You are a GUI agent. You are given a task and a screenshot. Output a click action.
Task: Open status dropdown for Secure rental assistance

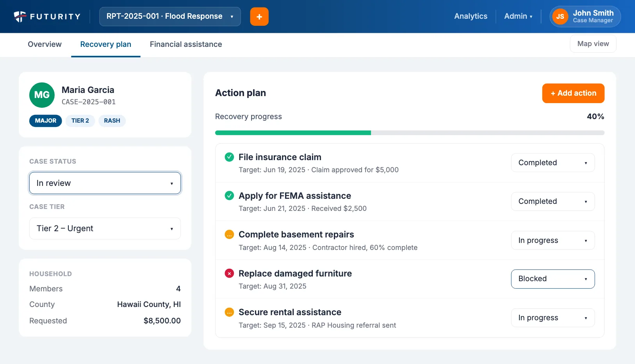[553, 318]
